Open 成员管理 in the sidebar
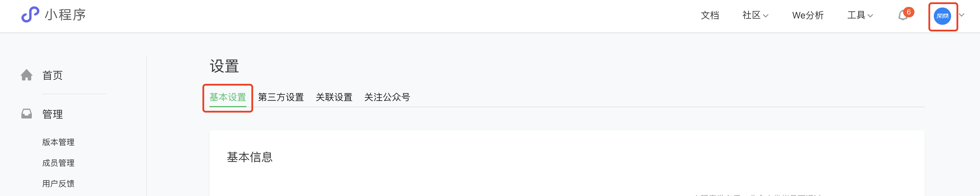Image resolution: width=980 pixels, height=196 pixels. [58, 163]
